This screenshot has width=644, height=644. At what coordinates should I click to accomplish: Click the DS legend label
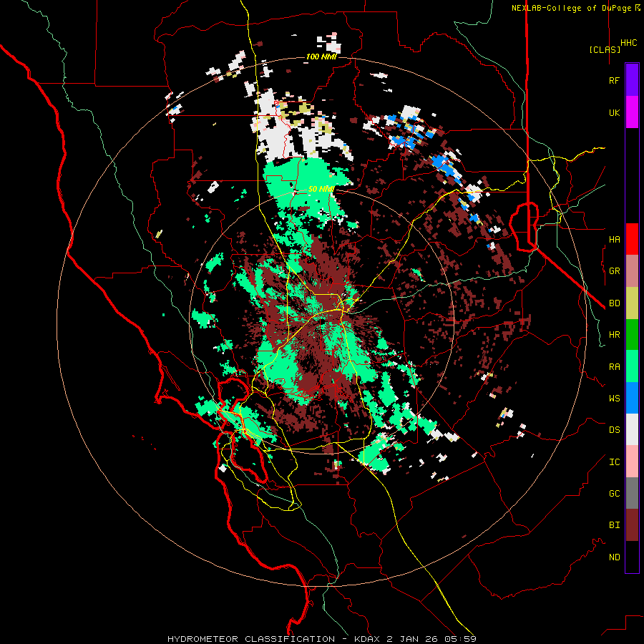coord(614,430)
